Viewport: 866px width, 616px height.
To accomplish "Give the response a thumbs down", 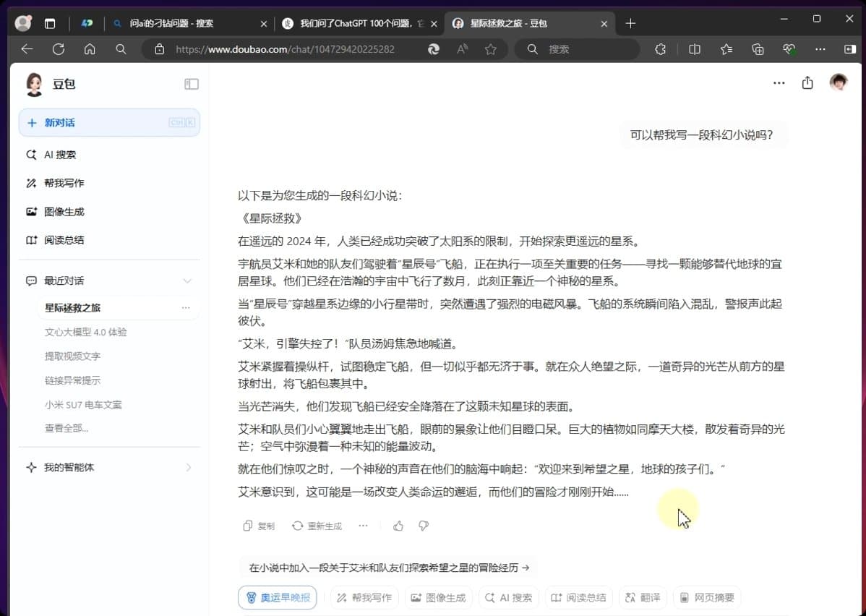I will 424,526.
